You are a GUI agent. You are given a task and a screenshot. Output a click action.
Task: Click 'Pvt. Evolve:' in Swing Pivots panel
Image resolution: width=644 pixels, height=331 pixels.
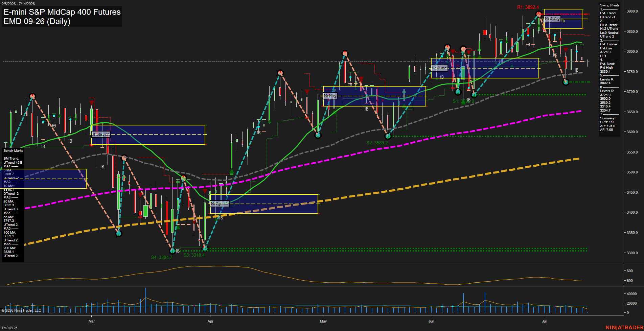point(609,44)
